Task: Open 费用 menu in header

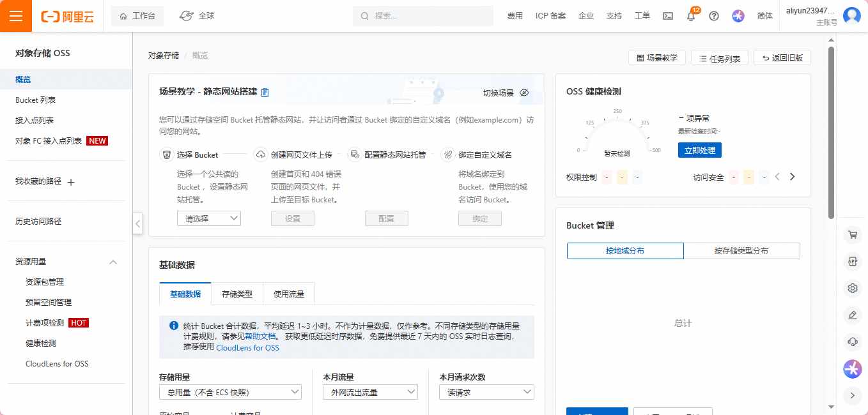Action: click(515, 16)
